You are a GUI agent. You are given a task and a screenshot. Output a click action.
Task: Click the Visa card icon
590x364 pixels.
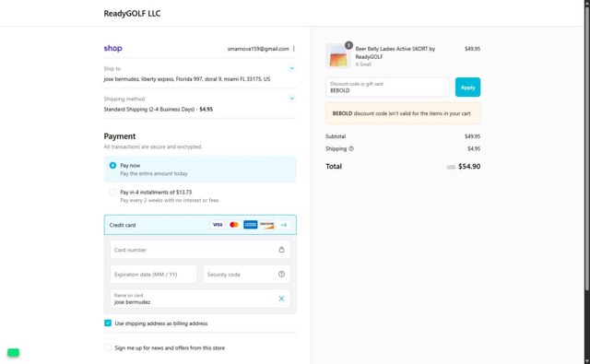click(x=218, y=225)
